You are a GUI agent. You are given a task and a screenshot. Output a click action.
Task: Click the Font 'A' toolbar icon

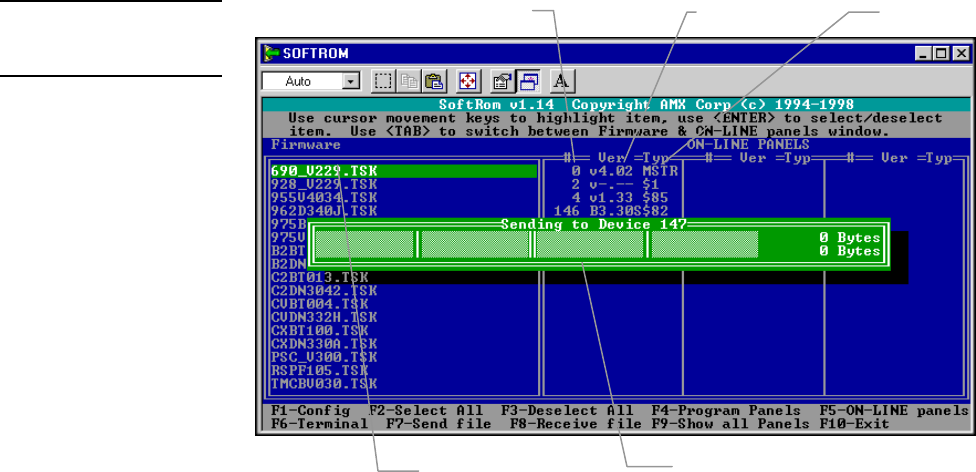click(x=562, y=81)
